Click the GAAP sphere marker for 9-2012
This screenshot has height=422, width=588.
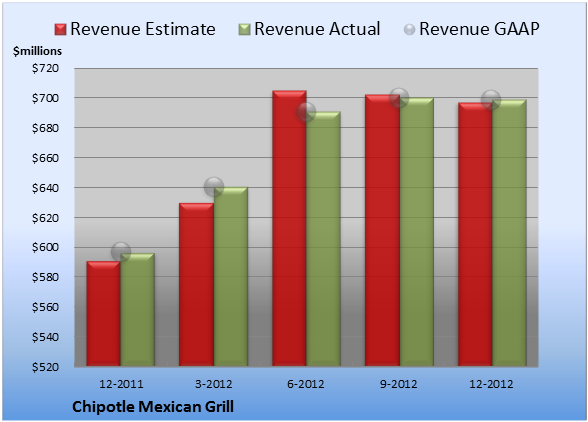(x=399, y=98)
